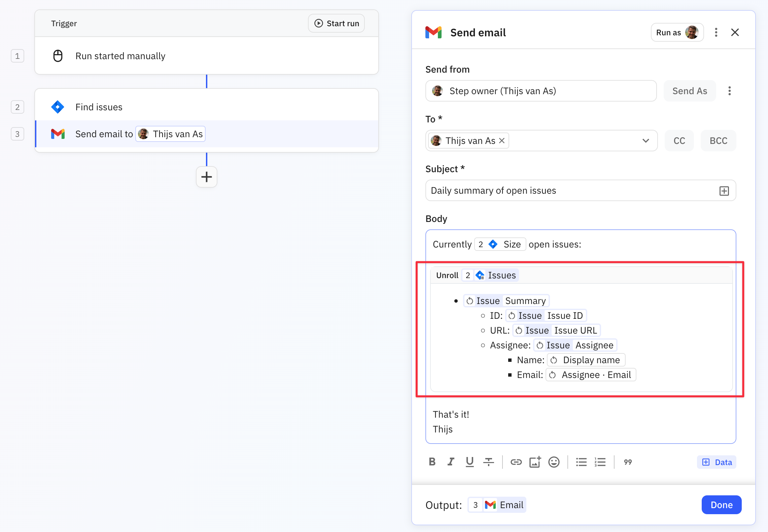
Task: Apply strikethrough formatting in the toolbar
Action: pos(489,462)
